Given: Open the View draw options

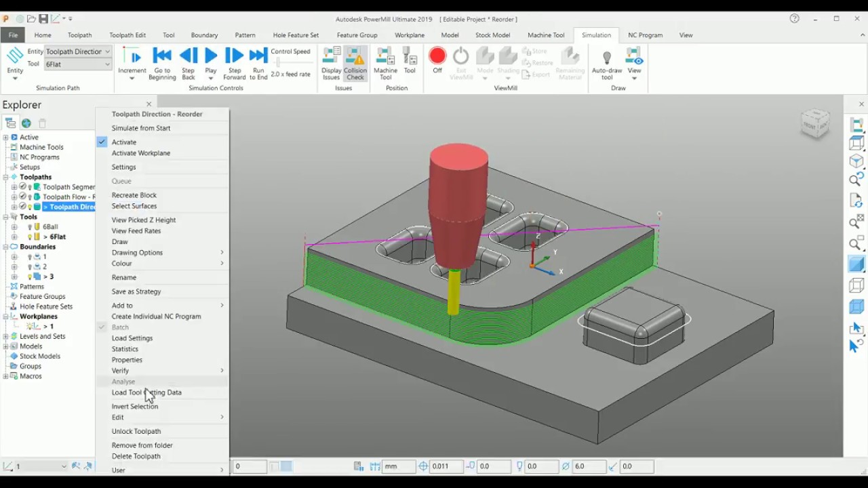Looking at the screenshot, I should tap(634, 63).
